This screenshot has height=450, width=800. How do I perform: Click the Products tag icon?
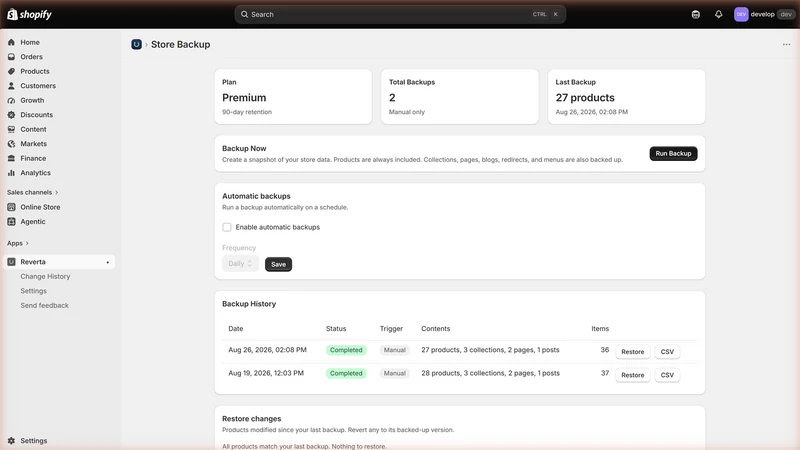[x=11, y=71]
